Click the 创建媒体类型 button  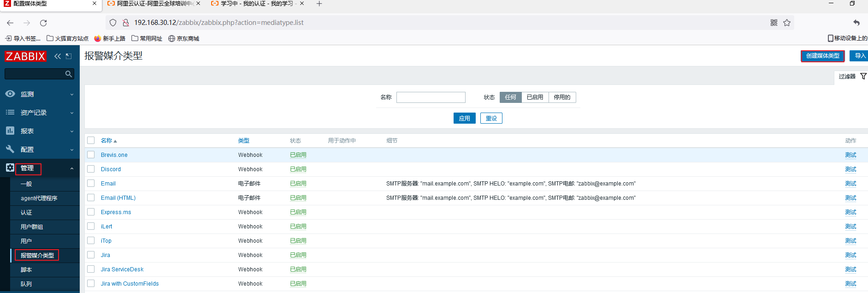click(823, 56)
